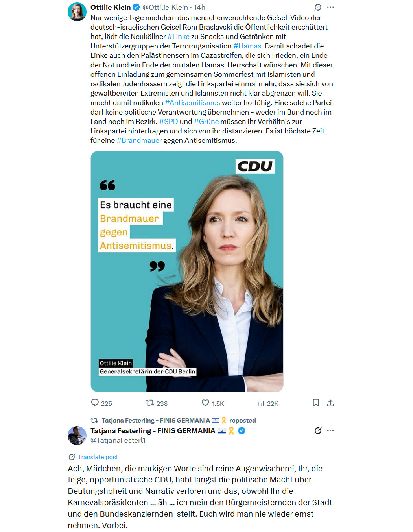This screenshot has height=532, width=413.
Task: Click the reply icon showing 225
Action: coord(95,403)
